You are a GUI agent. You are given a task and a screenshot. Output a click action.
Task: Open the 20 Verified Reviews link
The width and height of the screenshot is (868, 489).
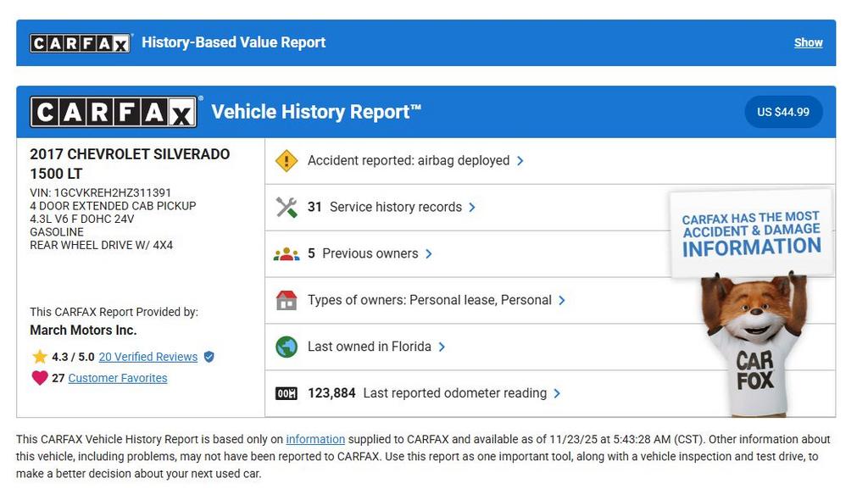(147, 357)
